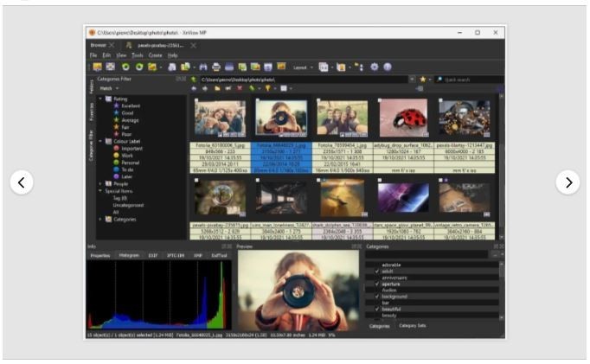Click the Print icon in toolbar

coord(216,67)
